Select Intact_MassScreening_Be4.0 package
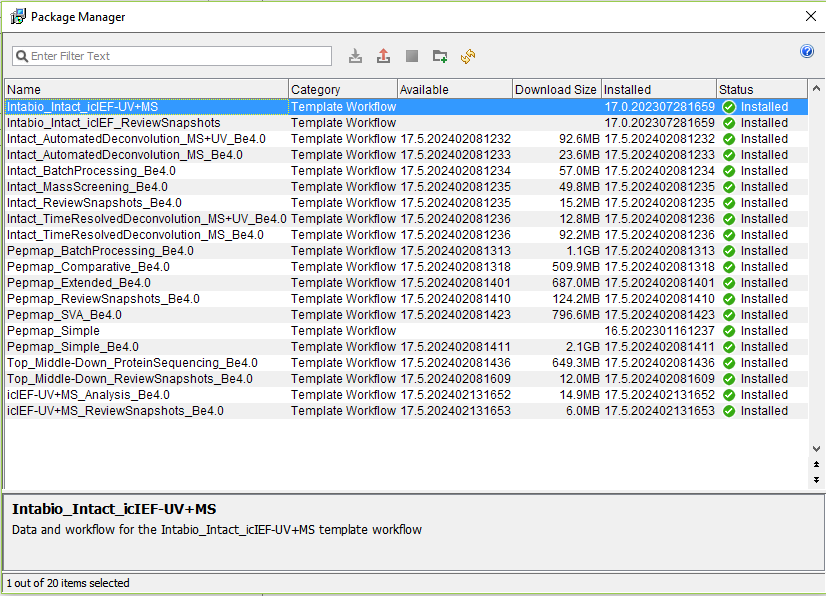The width and height of the screenshot is (826, 596). click(406, 187)
